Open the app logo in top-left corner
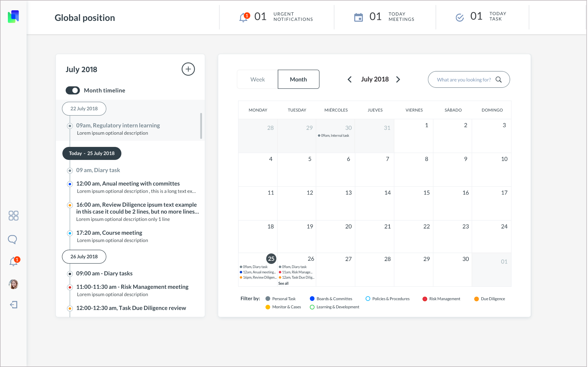588x367 pixels. (x=14, y=16)
